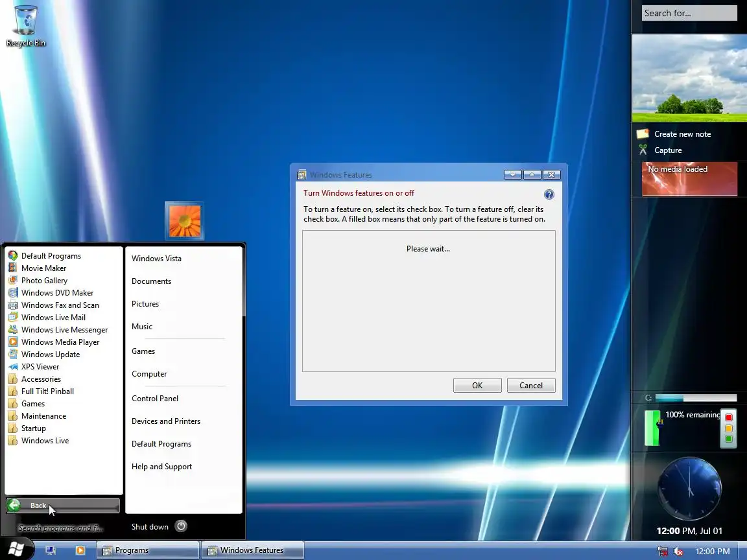This screenshot has height=560, width=747.
Task: Click Media Player quick launch icon on taskbar
Action: [80, 550]
